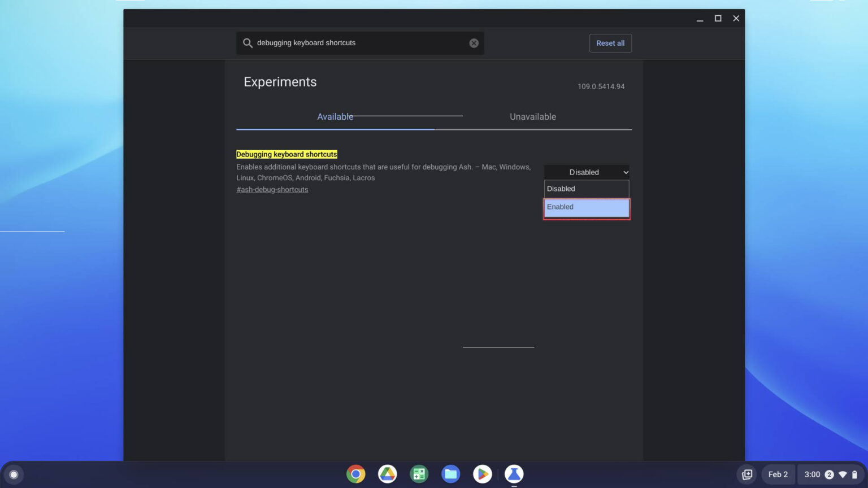Open the notification counter in the status area
868x488 pixels.
(829, 474)
